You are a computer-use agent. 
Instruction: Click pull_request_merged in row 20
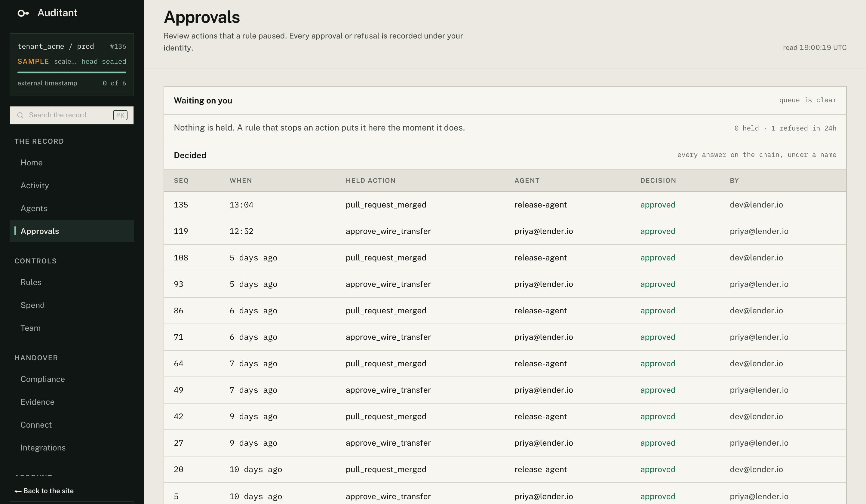click(x=386, y=470)
